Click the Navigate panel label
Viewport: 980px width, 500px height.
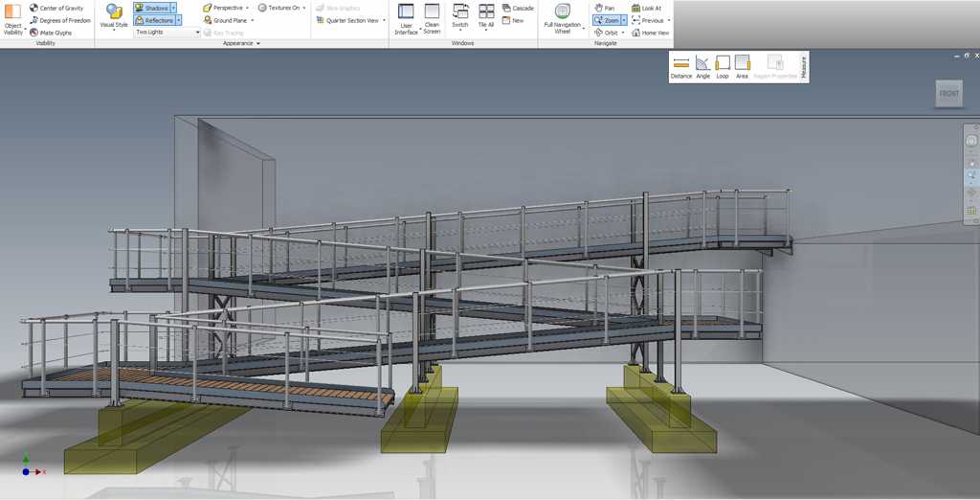coord(605,43)
